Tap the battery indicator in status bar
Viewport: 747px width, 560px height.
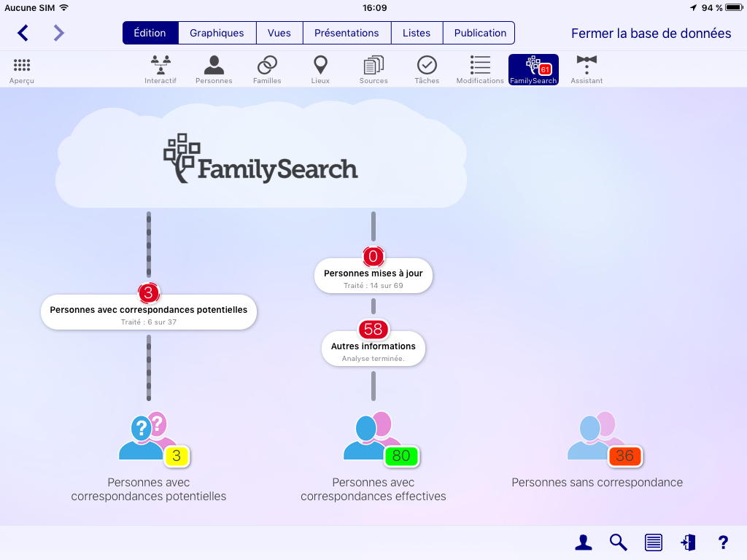(734, 7)
